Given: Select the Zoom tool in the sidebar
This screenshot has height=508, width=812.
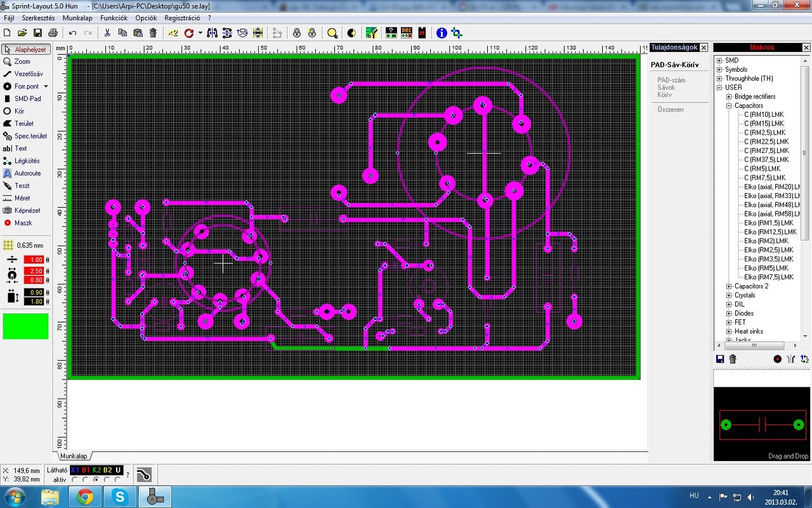Looking at the screenshot, I should click(17, 62).
